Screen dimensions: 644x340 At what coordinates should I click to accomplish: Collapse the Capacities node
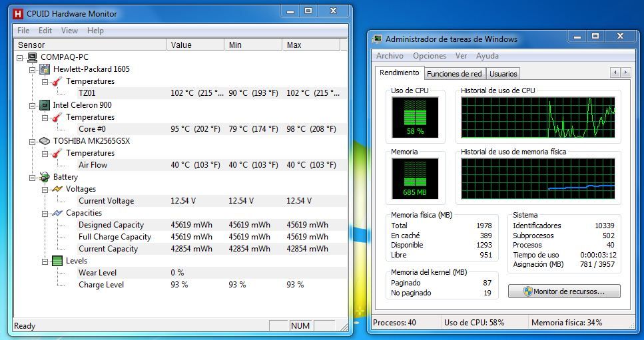click(x=45, y=214)
